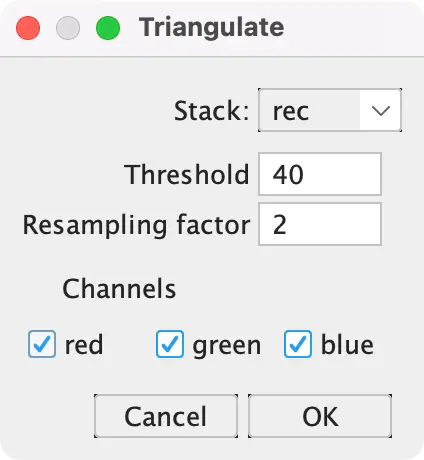Toggle blue channel via its text label
Screen dimensions: 424x460
click(x=347, y=344)
